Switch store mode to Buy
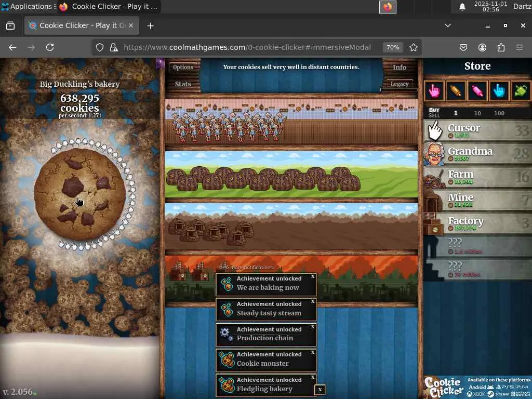 point(434,110)
